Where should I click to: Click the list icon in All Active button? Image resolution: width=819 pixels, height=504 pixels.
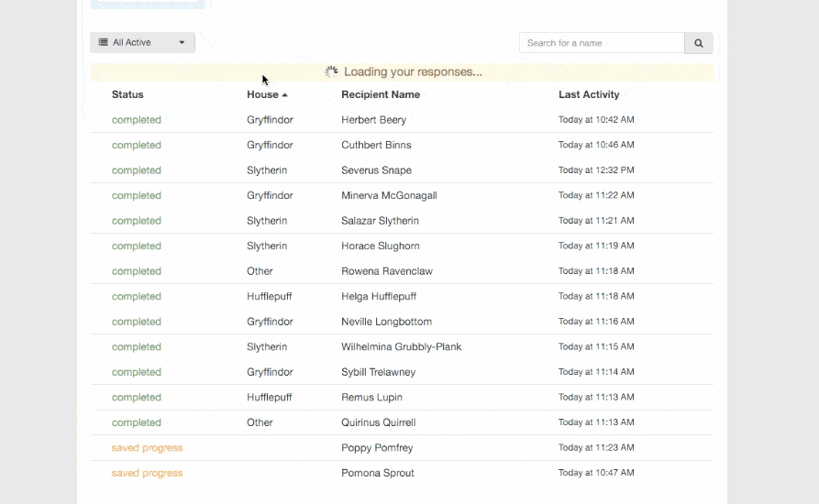click(104, 42)
